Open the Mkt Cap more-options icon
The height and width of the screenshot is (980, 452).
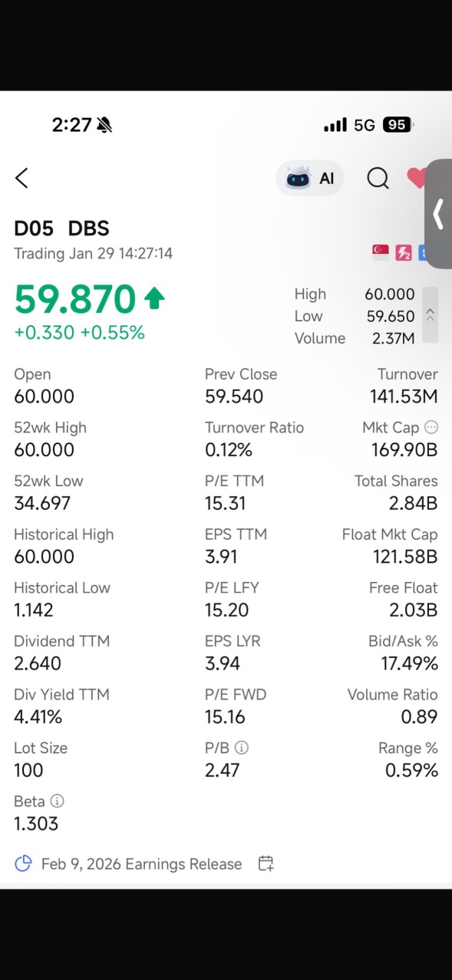(431, 427)
